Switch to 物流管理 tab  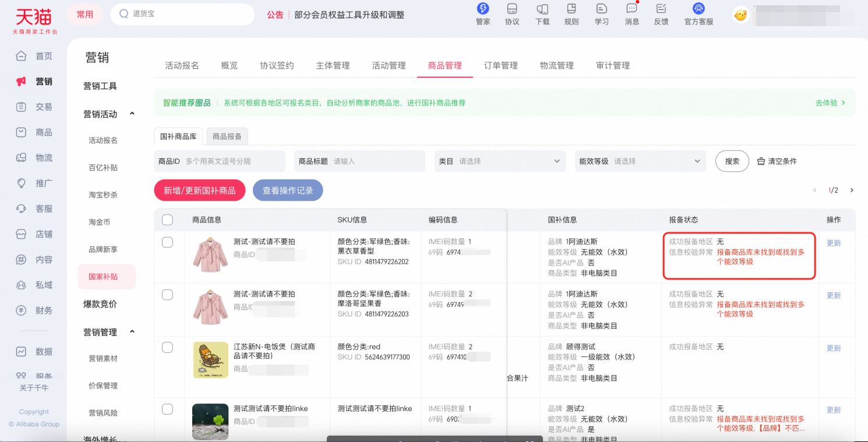557,65
